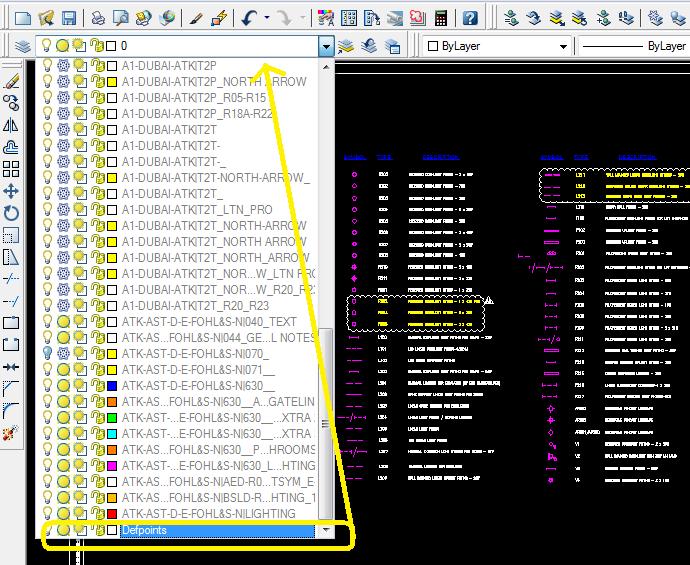The image size is (690, 565).
Task: Freeze layer ATK-AST-D-E-FOHL&S-N|040_TEXT via its sun icon
Action: click(63, 321)
